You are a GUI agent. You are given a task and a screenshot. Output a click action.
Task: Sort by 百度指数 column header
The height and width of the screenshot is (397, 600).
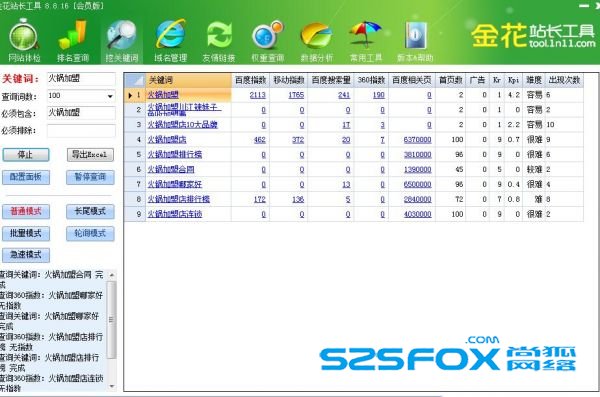[x=250, y=80]
